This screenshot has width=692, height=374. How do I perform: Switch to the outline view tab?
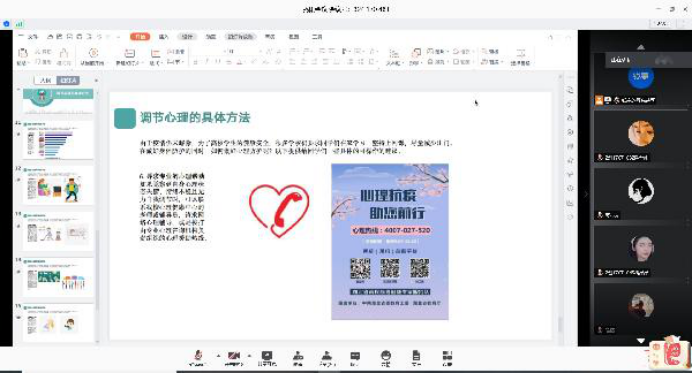pyautogui.click(x=45, y=80)
